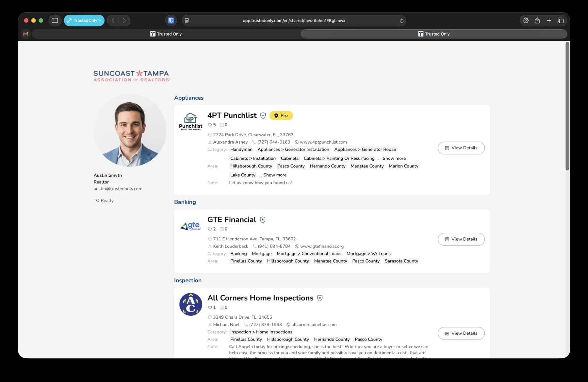Reload the current page
Image resolution: width=588 pixels, height=382 pixels.
pos(401,21)
